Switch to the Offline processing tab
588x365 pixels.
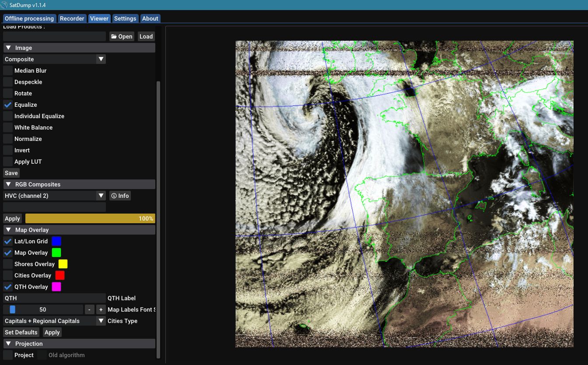[x=29, y=18]
